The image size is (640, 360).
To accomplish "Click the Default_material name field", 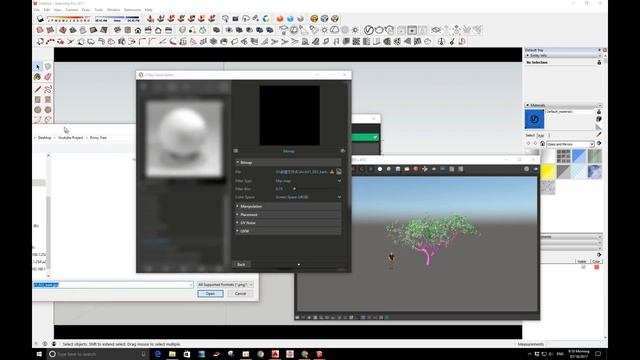I will pos(570,111).
